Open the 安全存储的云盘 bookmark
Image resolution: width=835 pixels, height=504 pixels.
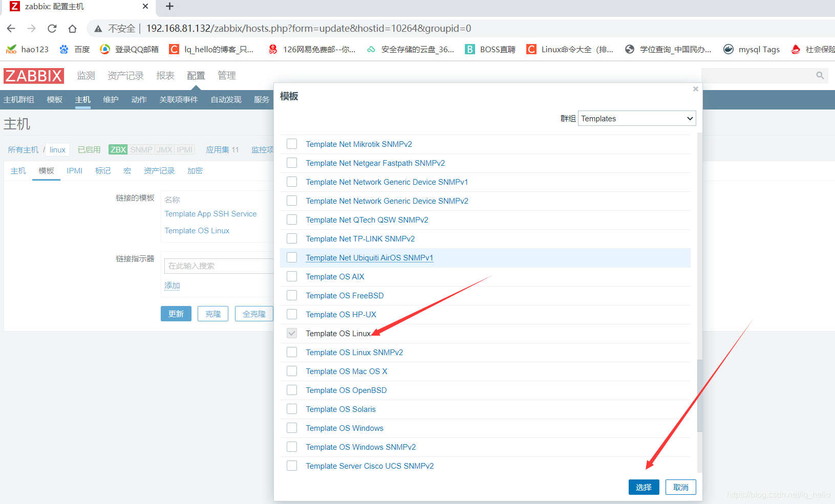pyautogui.click(x=410, y=49)
